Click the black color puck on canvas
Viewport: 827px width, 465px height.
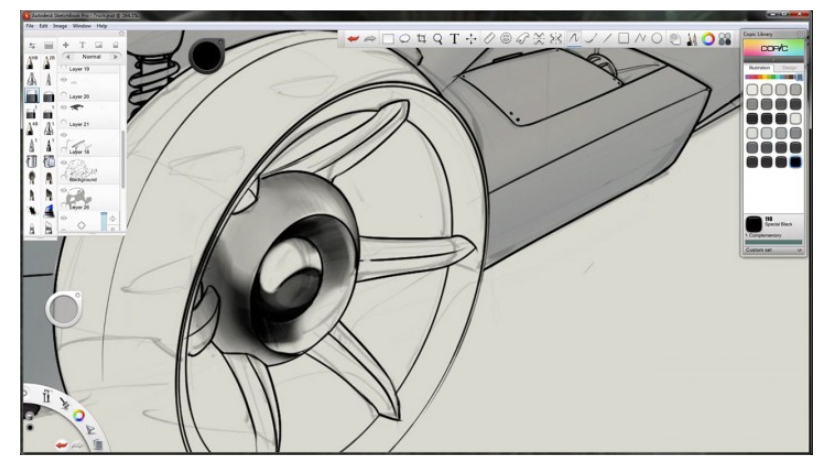click(207, 56)
